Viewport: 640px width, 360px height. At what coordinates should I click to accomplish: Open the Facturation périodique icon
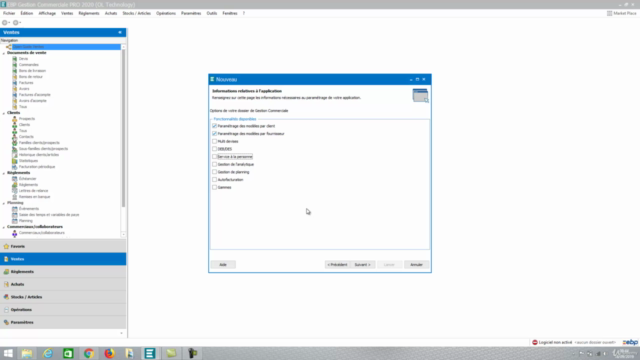15,167
